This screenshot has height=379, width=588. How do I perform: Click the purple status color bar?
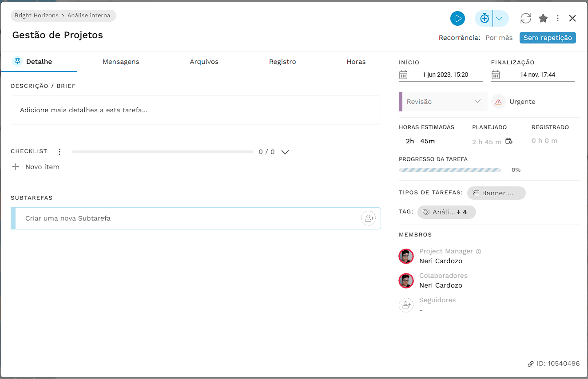401,102
